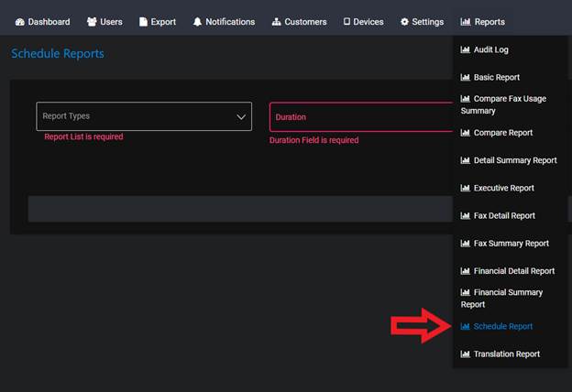The image size is (572, 392).
Task: Click the Export file icon
Action: click(143, 22)
